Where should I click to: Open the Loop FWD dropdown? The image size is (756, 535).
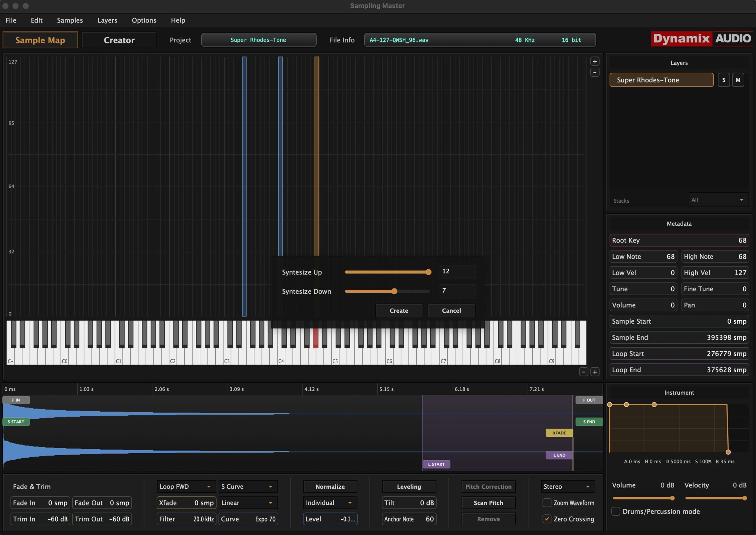coord(186,487)
